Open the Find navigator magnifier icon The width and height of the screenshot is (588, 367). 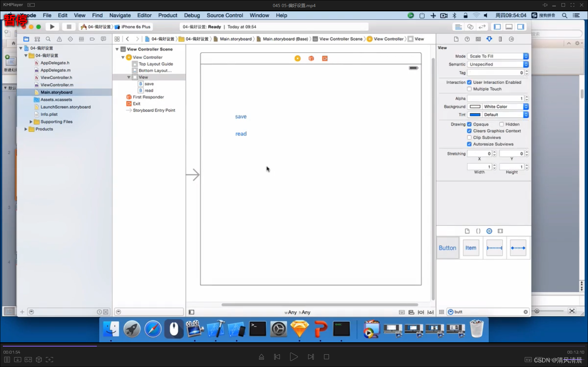(x=48, y=39)
